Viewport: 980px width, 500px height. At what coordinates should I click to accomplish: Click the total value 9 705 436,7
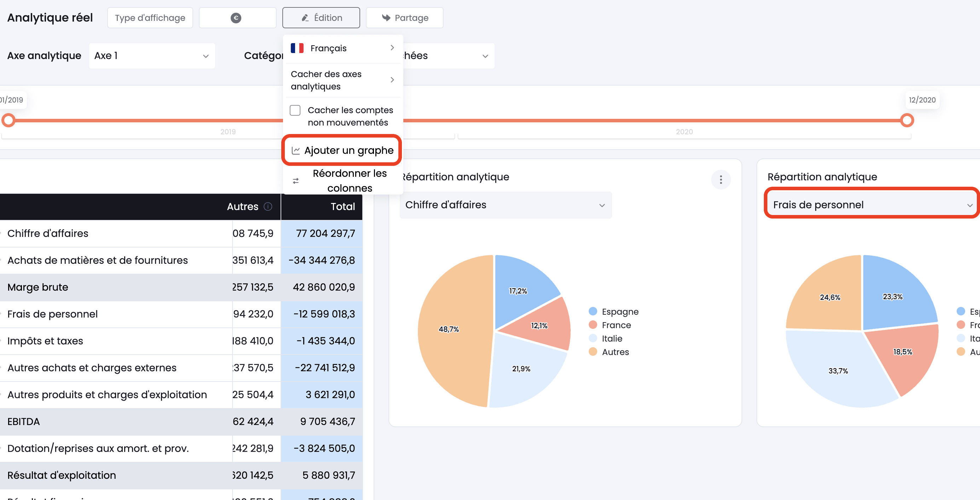(328, 421)
